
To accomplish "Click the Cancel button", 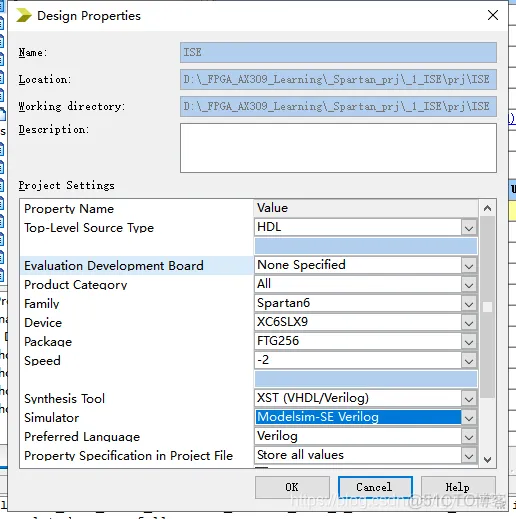I will [375, 487].
